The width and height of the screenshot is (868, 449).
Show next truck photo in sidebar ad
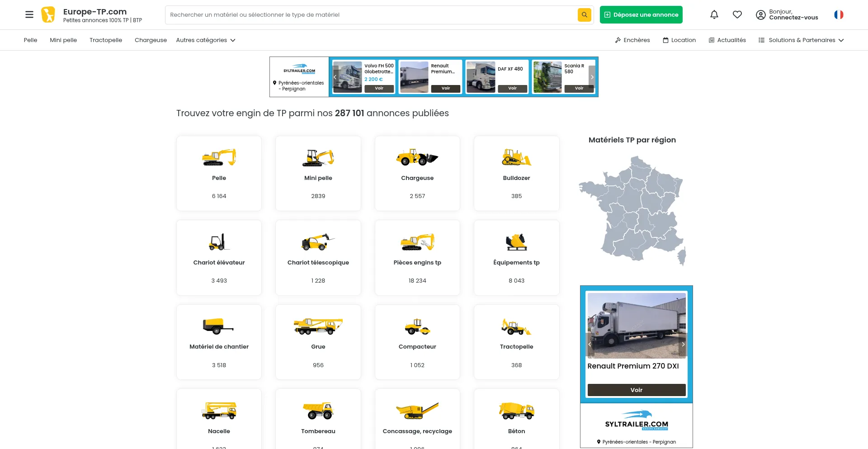click(x=683, y=345)
